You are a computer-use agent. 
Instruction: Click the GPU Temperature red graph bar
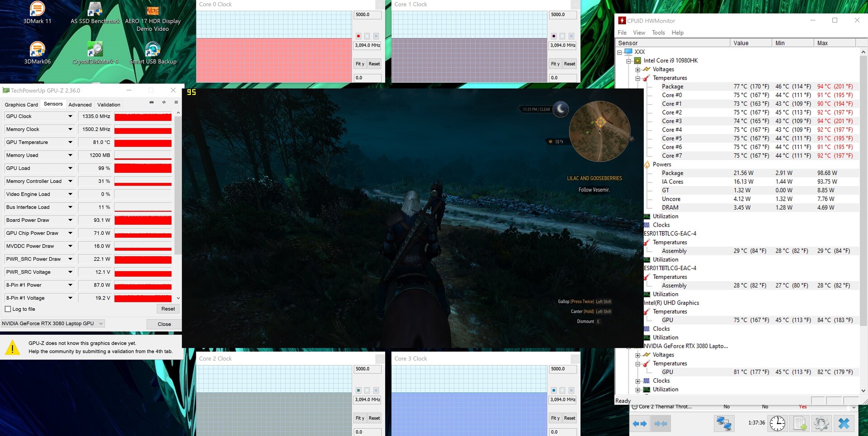tap(143, 142)
